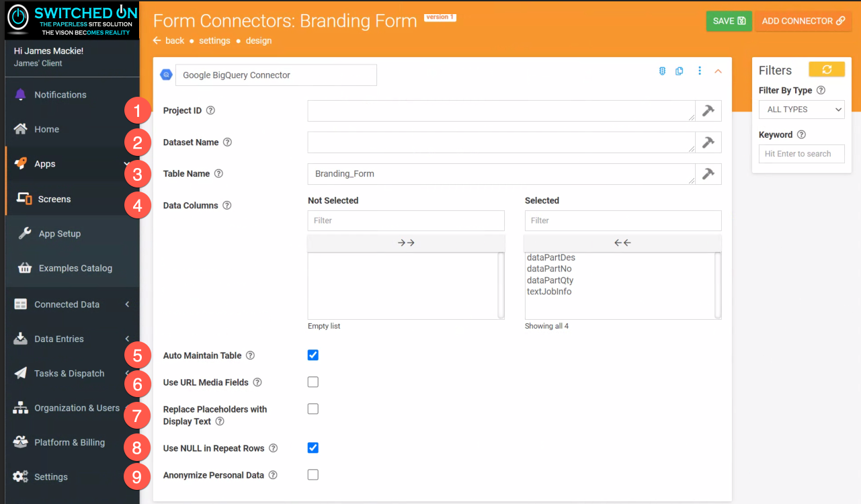Select dataPartNo in Selected list
Viewport: 861px width, 504px height.
click(549, 269)
